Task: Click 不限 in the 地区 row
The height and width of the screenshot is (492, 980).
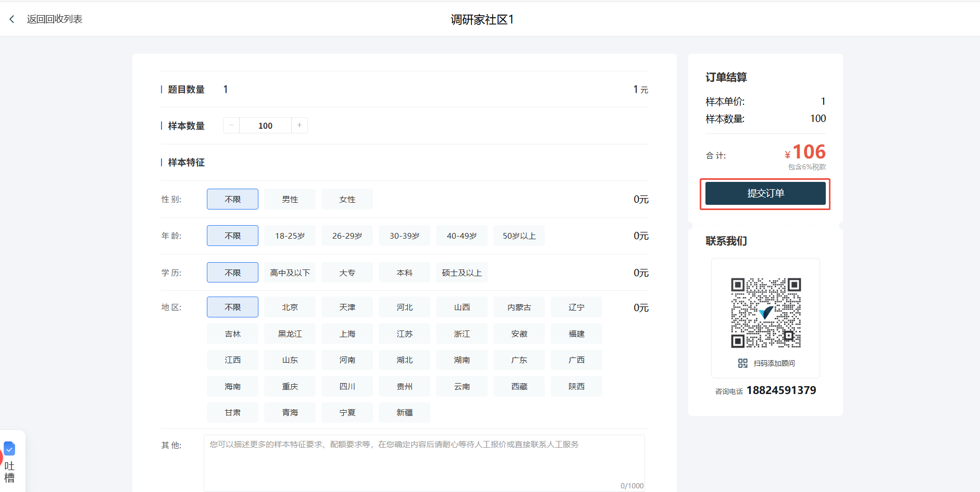Action: tap(232, 308)
